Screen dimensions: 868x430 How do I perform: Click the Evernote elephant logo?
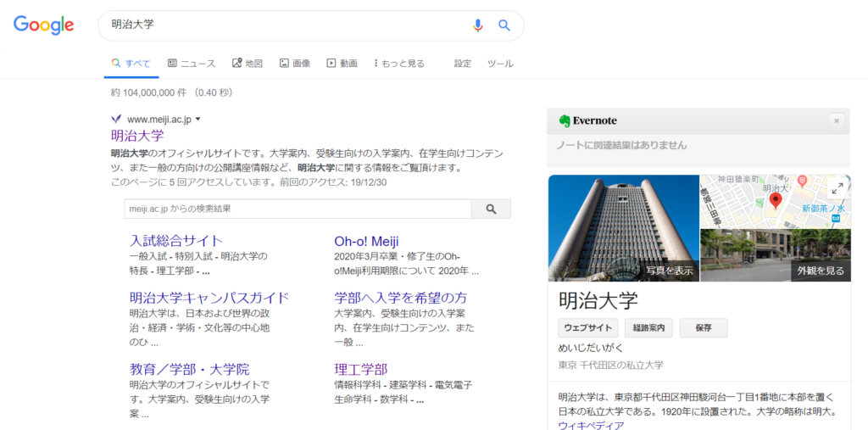pos(564,120)
